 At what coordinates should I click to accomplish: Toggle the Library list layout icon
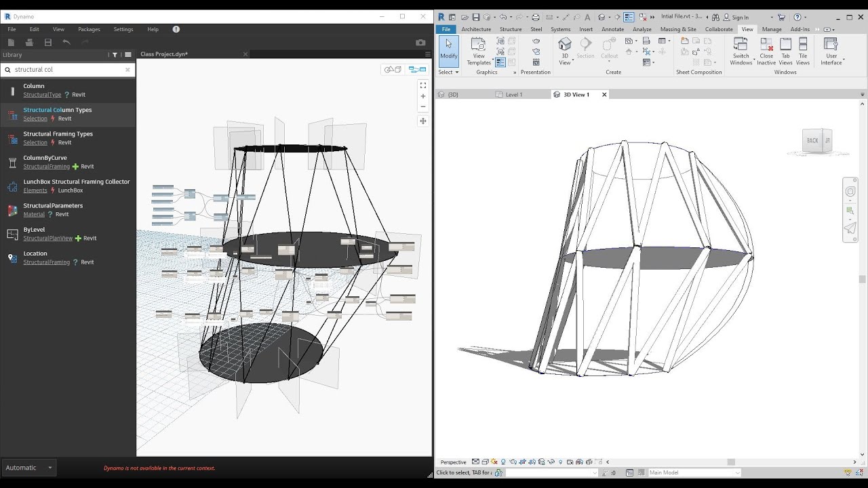[127, 55]
